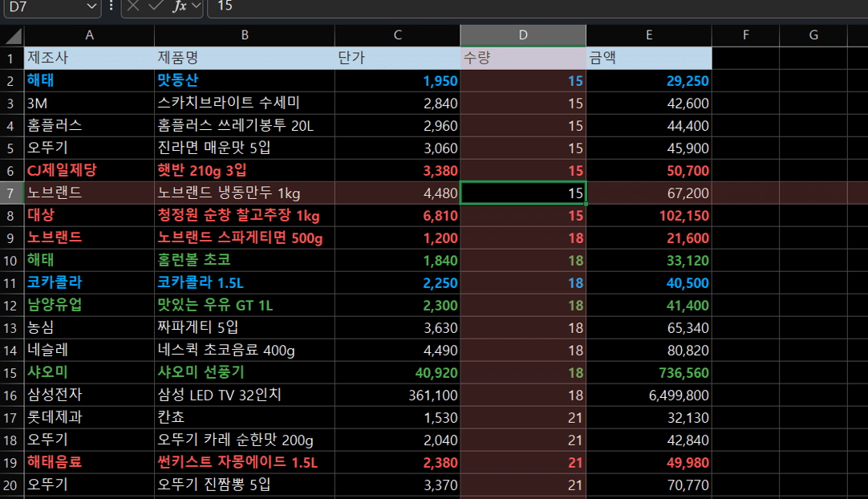
Task: Select row 16 header
Action: tap(11, 396)
